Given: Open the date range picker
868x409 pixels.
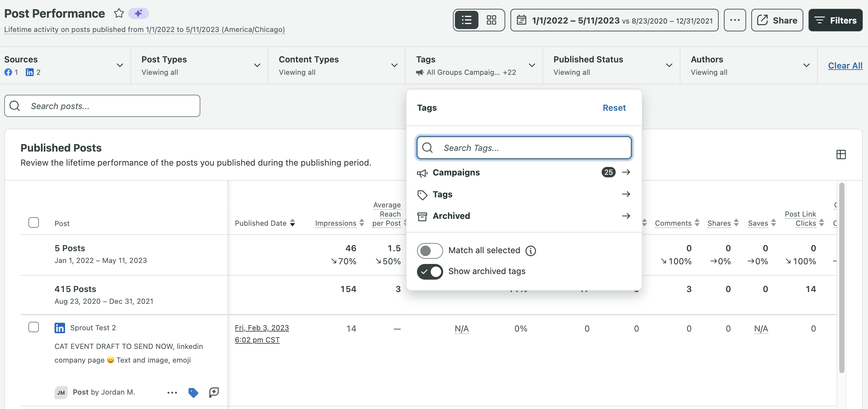Looking at the screenshot, I should pos(614,20).
